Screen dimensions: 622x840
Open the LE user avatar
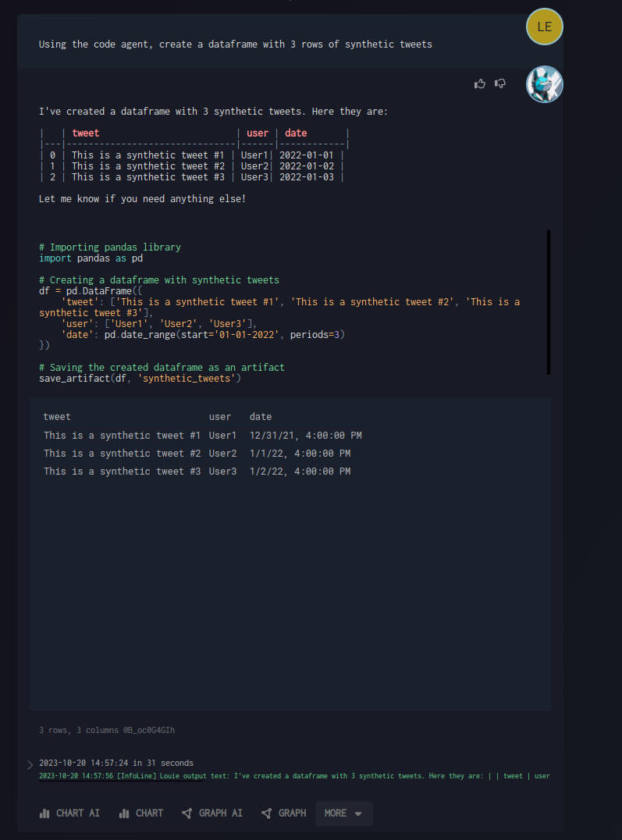tap(544, 27)
